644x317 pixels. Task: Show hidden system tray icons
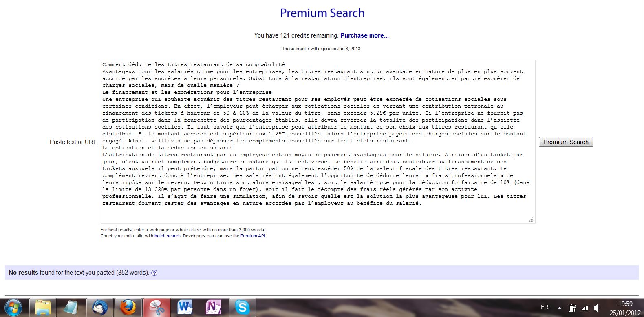point(559,308)
